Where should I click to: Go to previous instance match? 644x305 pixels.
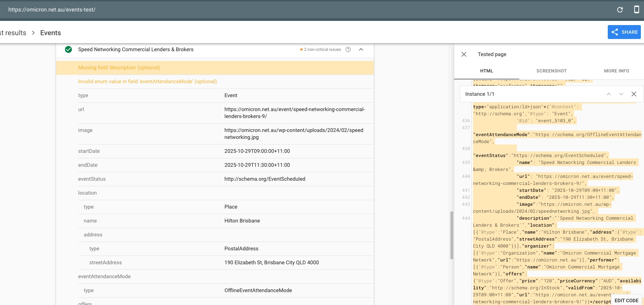click(609, 94)
